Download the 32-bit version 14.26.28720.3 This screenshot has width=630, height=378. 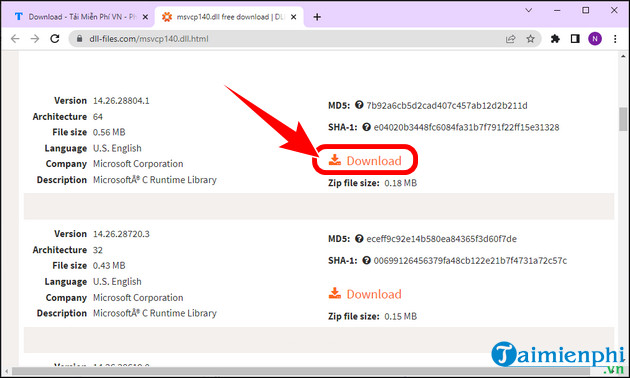[x=365, y=294]
